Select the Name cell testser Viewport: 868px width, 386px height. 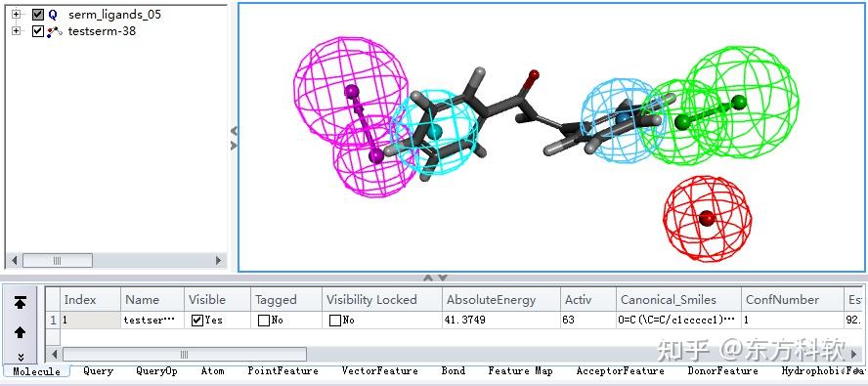tap(152, 321)
